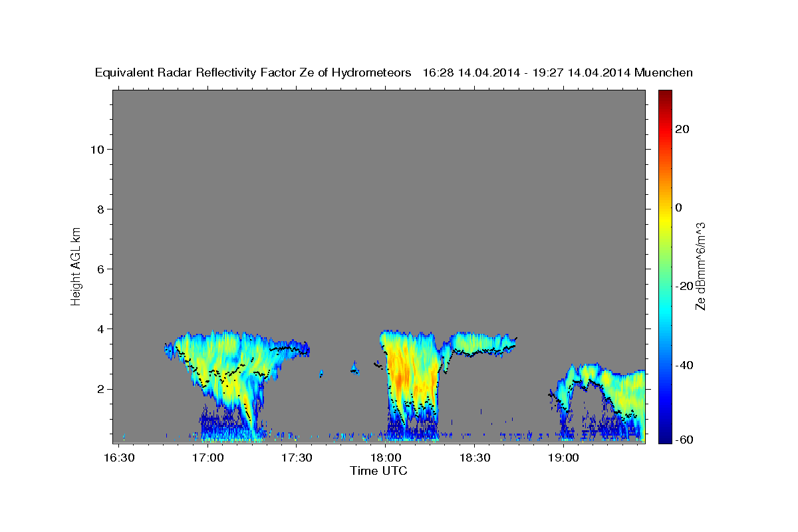798x532 pixels.
Task: Click the '18:00' time tick label
Action: pyautogui.click(x=386, y=458)
